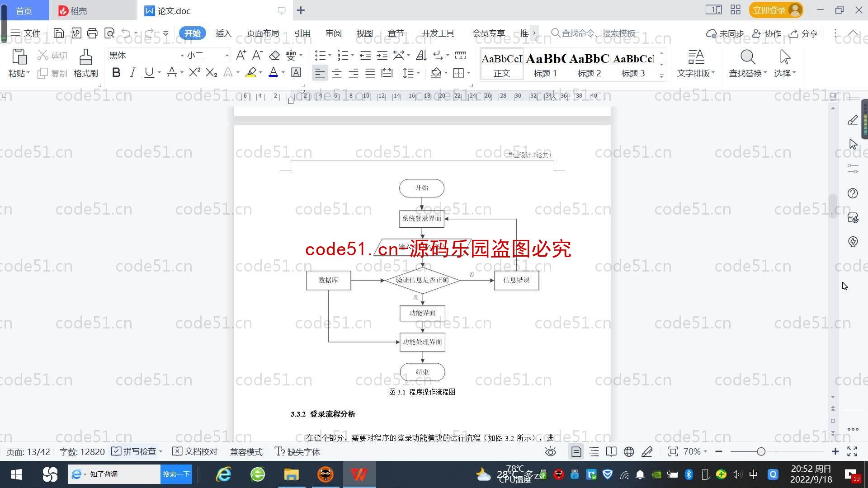Open the 选择 dropdown
868x488 pixels.
tap(785, 73)
